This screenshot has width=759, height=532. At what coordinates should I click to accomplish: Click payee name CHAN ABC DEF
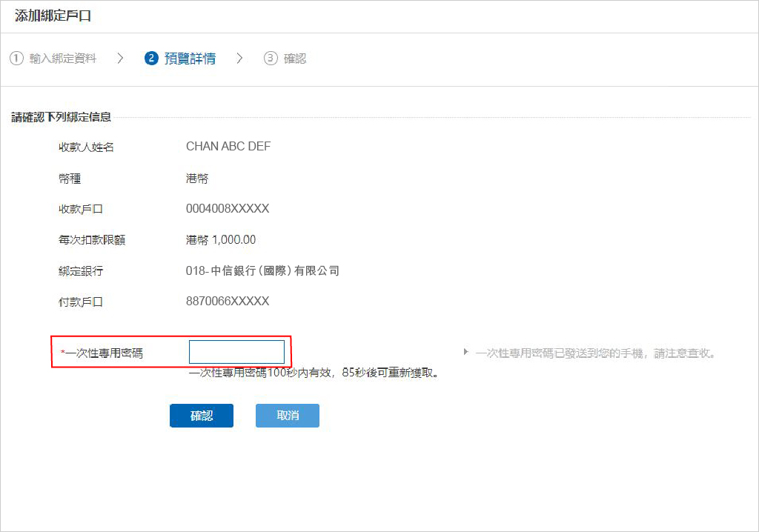(228, 146)
